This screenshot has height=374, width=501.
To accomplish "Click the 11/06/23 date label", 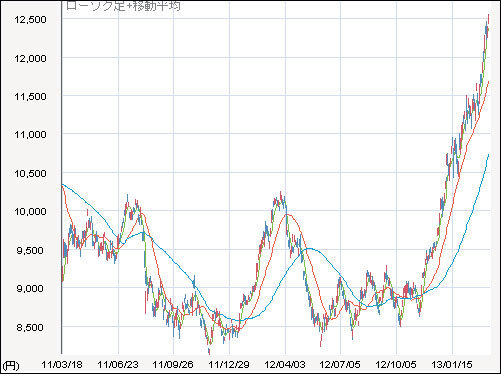I will click(118, 364).
